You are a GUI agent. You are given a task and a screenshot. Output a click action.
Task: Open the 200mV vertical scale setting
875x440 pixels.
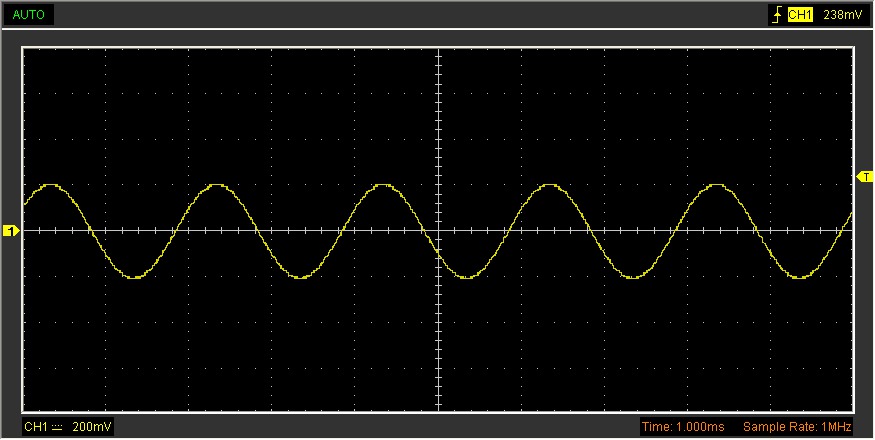tap(92, 427)
